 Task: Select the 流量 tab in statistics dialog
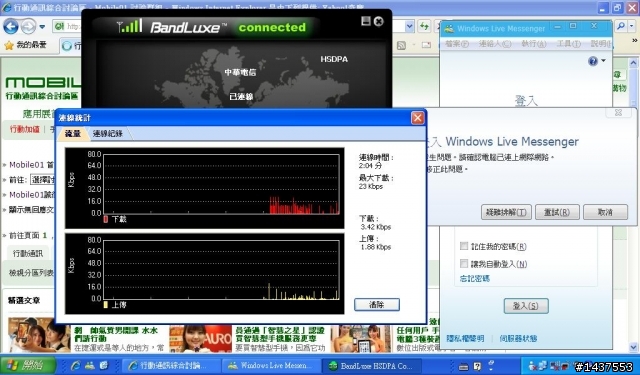pos(73,133)
